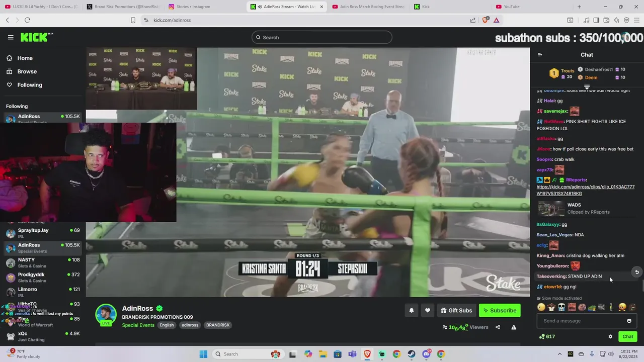Open the Special Events category link
The image size is (644, 362).
tap(138, 325)
